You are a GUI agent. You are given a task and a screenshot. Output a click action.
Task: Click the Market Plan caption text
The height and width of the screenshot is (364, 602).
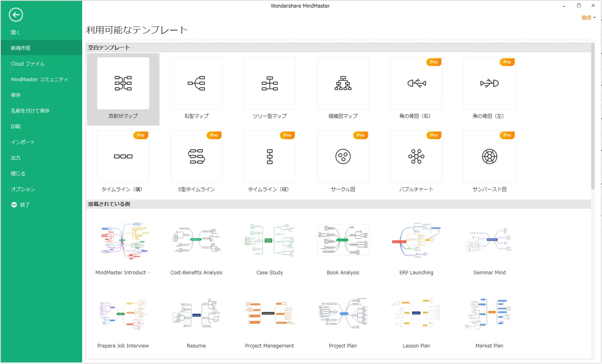pos(489,346)
